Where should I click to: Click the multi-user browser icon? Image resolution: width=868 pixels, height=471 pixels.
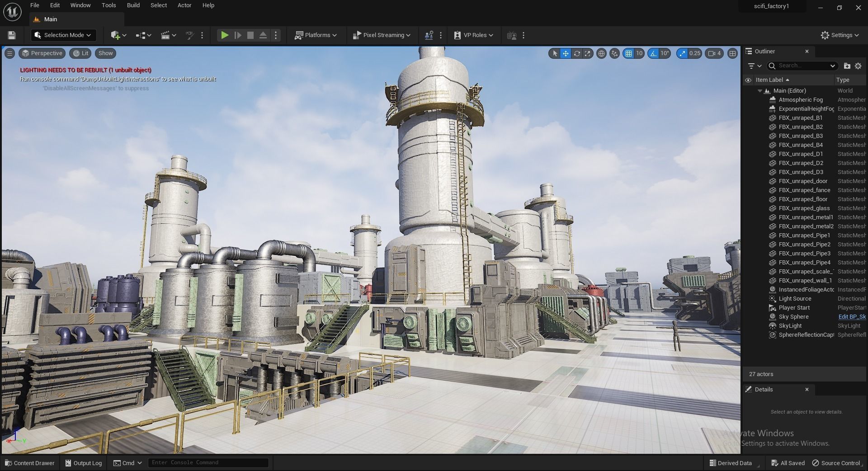click(x=429, y=35)
